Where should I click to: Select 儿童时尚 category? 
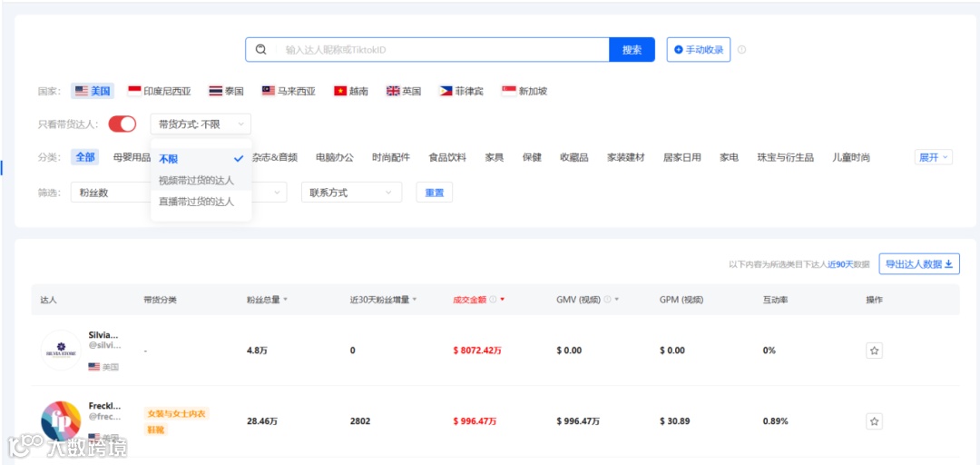(x=850, y=157)
